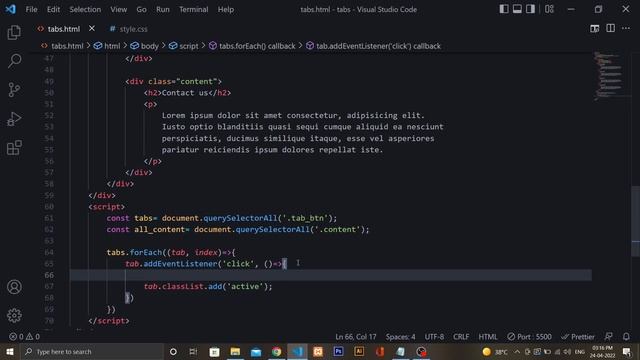Viewport: 640px width, 360px height.
Task: Change indentation via Spaces: 4
Action: [400, 337]
